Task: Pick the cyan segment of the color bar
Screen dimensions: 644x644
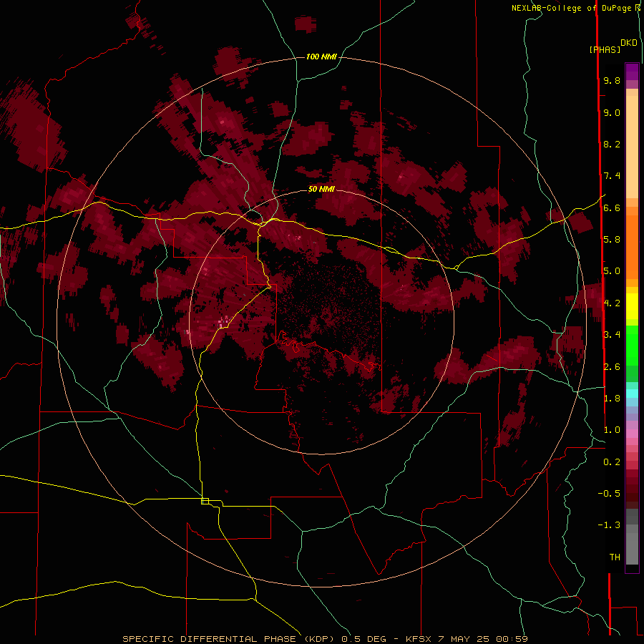Action: [x=632, y=394]
